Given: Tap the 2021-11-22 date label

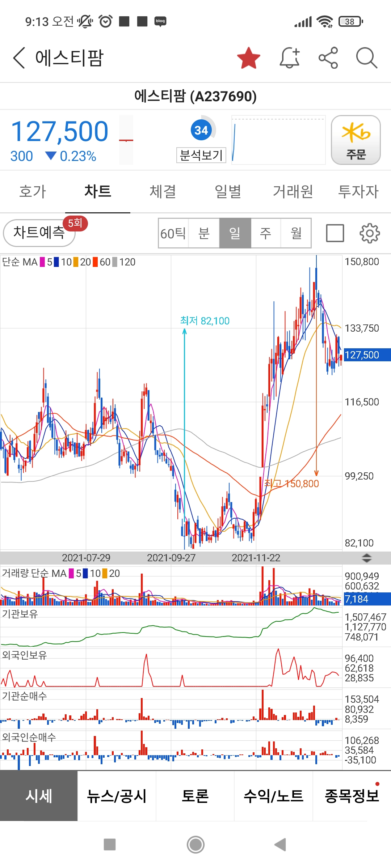Looking at the screenshot, I should pyautogui.click(x=256, y=558).
